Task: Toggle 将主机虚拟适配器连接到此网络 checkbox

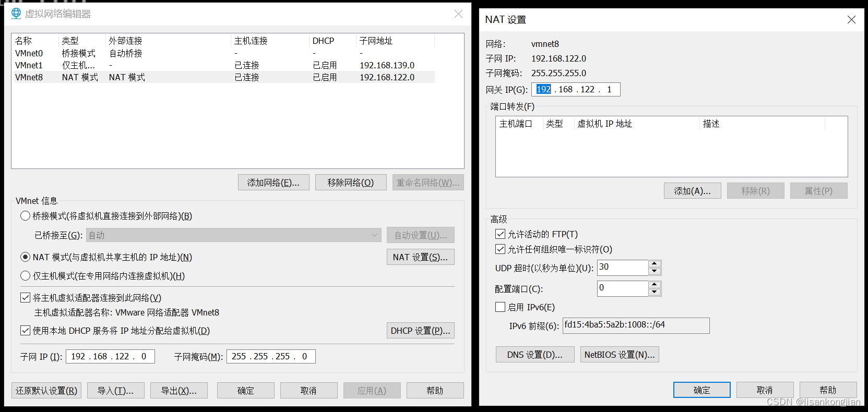Action: coord(25,298)
